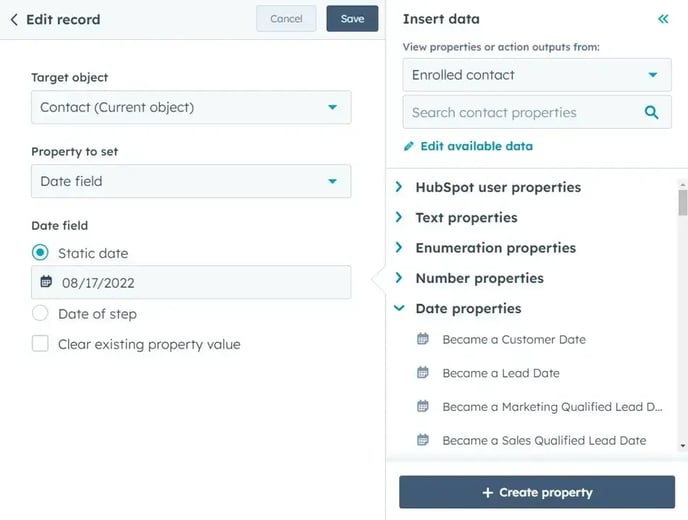Click calendar icon for Became a Lead Date
This screenshot has height=520, width=688.
click(423, 373)
